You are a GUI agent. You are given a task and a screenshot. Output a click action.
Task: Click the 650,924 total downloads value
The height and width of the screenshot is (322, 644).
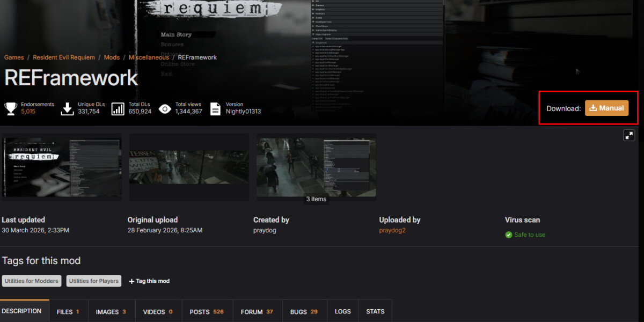[x=140, y=112]
